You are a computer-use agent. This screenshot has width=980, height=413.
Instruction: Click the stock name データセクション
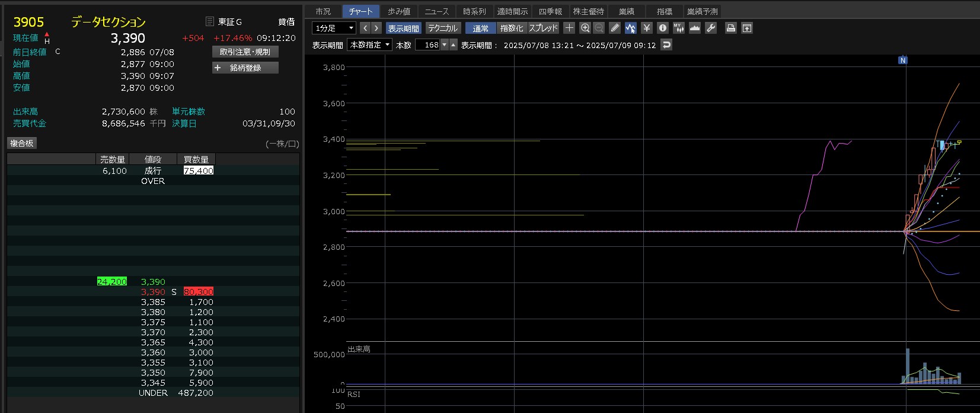(x=108, y=22)
